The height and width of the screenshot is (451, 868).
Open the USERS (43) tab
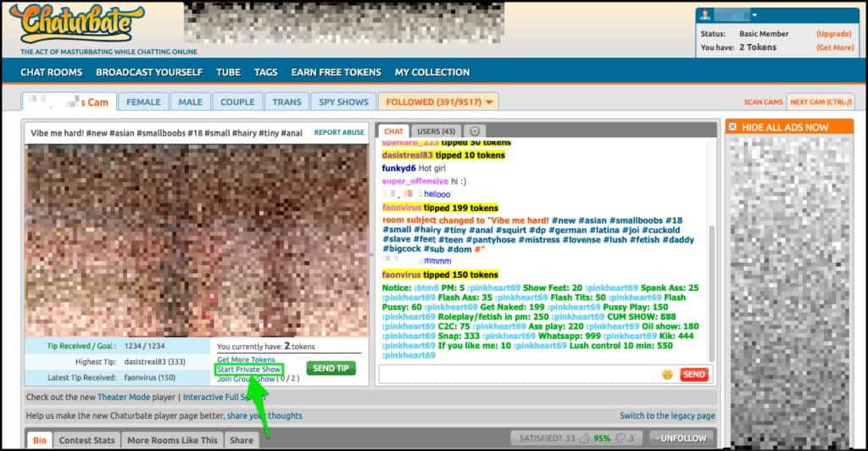(x=436, y=131)
